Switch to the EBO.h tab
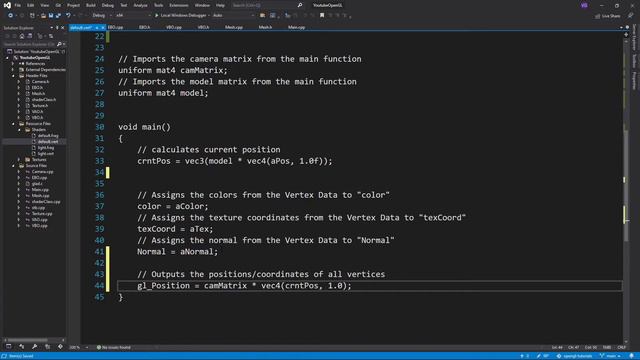Viewport: 640px width, 360px height. click(144, 27)
